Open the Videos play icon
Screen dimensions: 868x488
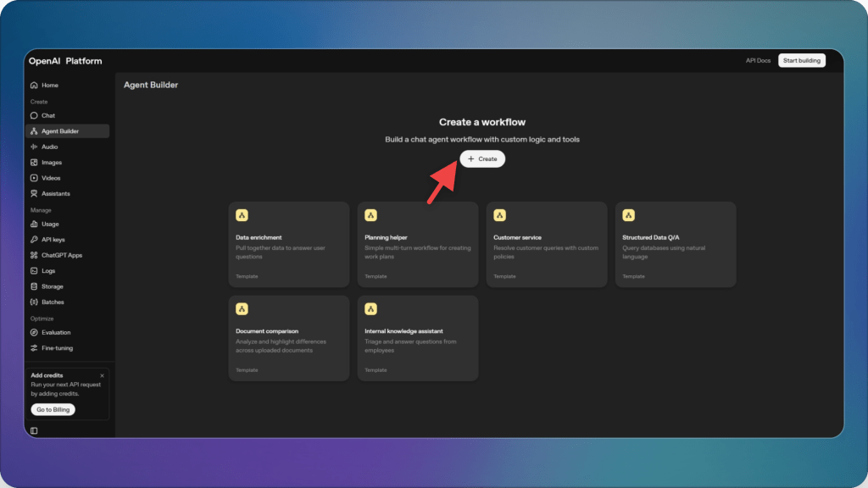[x=34, y=178]
